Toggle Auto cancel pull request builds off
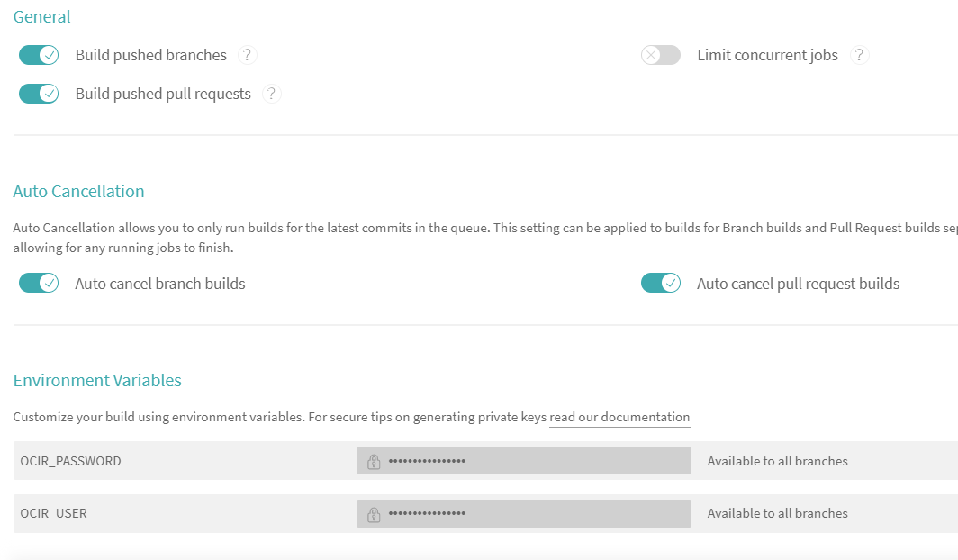 pos(661,284)
